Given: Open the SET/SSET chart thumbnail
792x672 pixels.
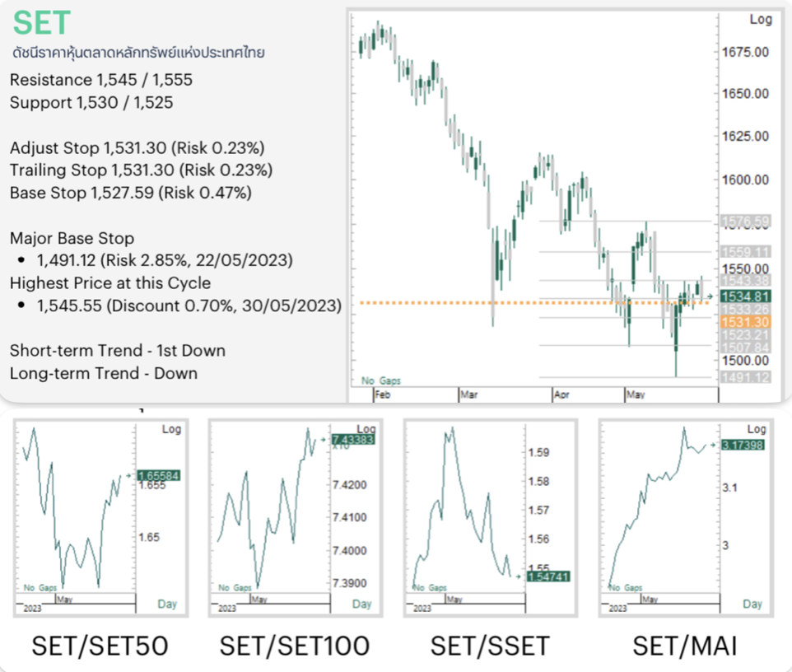Looking at the screenshot, I should [491, 517].
